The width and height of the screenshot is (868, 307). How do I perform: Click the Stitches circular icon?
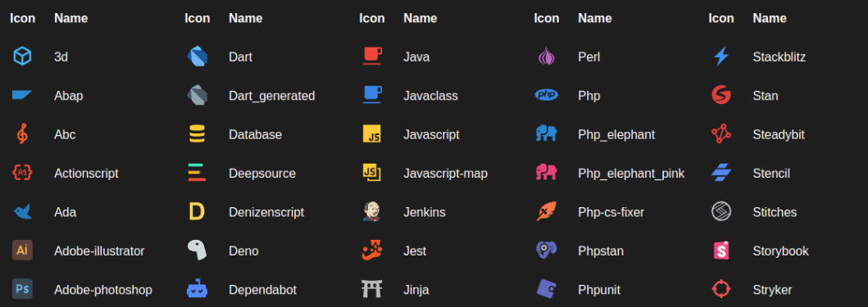721,211
